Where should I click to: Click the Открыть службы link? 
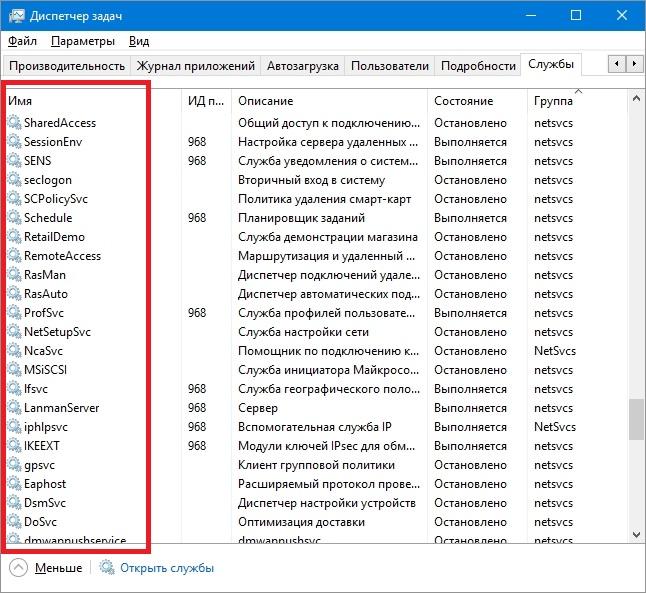pos(167,568)
